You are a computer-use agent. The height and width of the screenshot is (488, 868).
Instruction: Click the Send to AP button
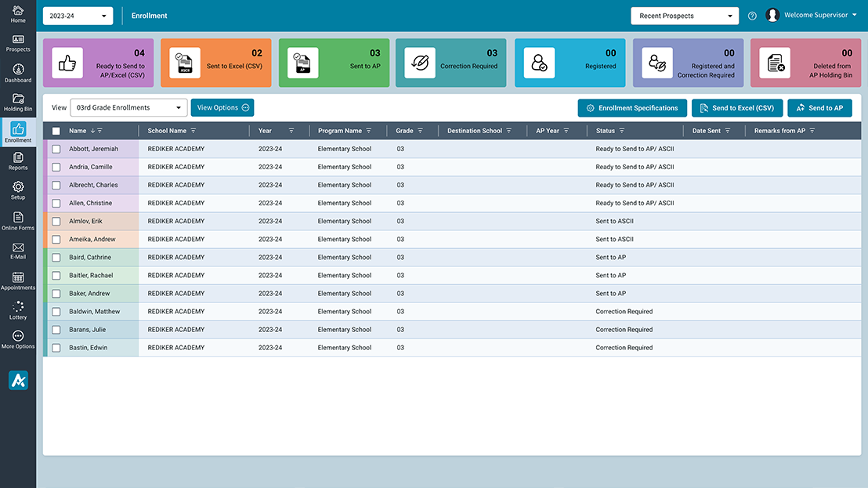point(819,107)
